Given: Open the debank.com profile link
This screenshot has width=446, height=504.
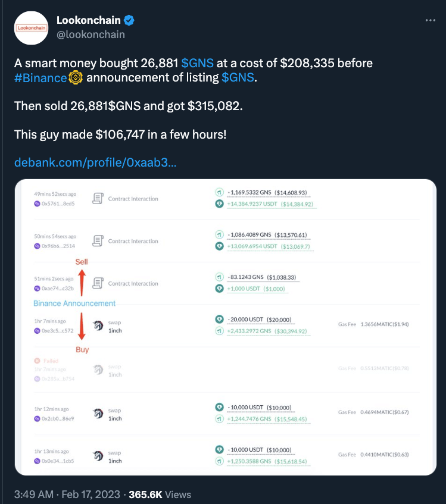Looking at the screenshot, I should [95, 162].
